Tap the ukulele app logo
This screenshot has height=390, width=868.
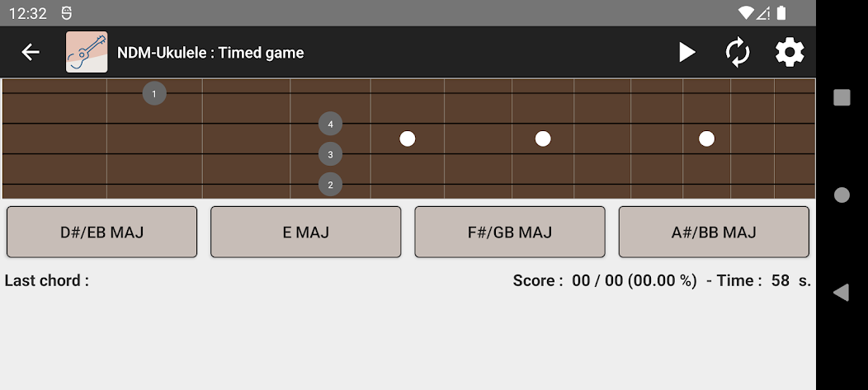(x=87, y=53)
